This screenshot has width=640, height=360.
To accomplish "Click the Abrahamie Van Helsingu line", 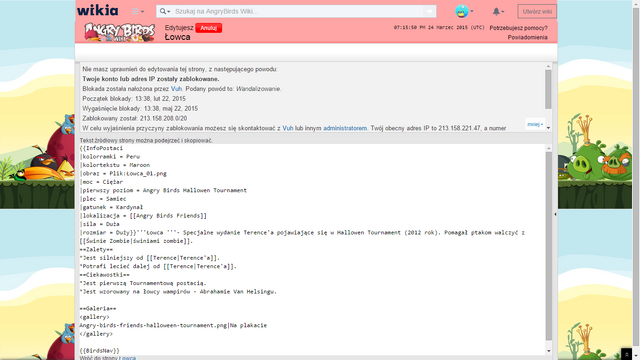I will point(178,292).
